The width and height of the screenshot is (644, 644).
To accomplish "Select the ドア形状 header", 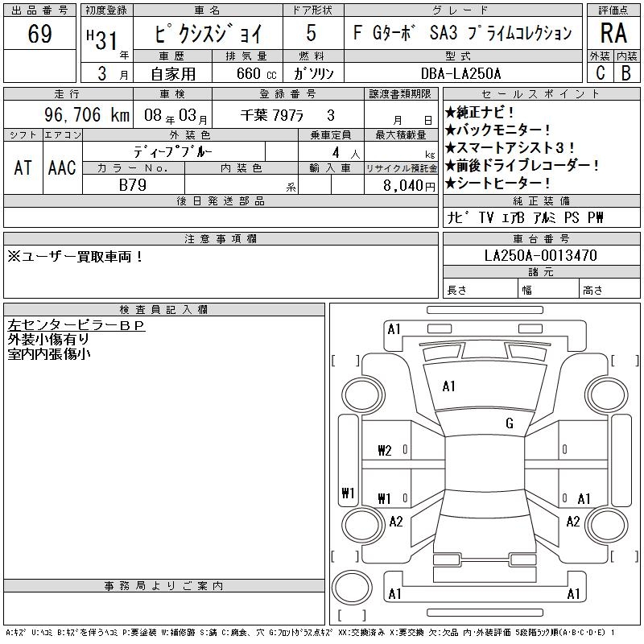I will coord(312,10).
